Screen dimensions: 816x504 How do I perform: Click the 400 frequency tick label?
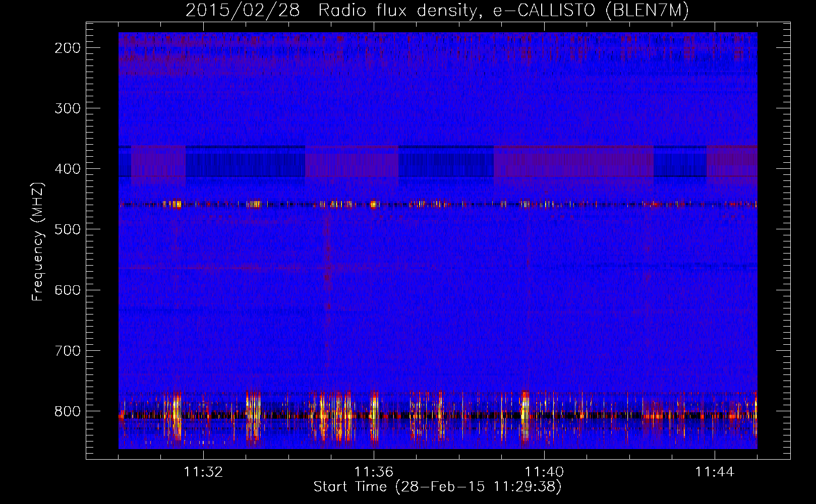(67, 169)
